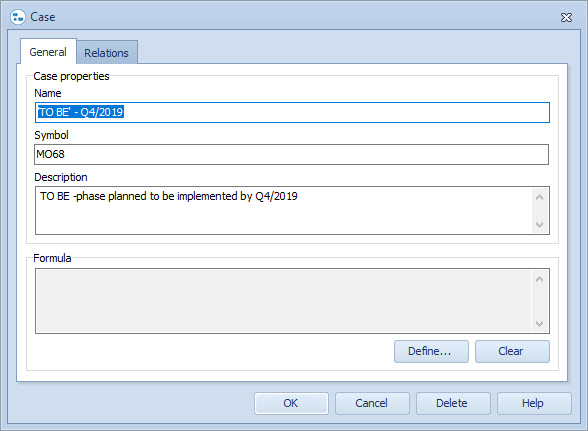
Task: Click the Description scrollbar up arrow
Action: pos(540,197)
